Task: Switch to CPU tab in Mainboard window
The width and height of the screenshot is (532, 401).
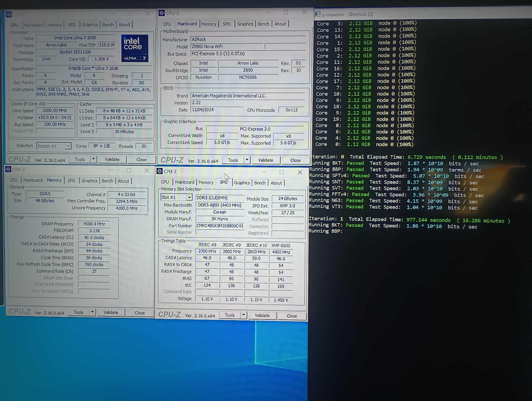Action: (167, 24)
